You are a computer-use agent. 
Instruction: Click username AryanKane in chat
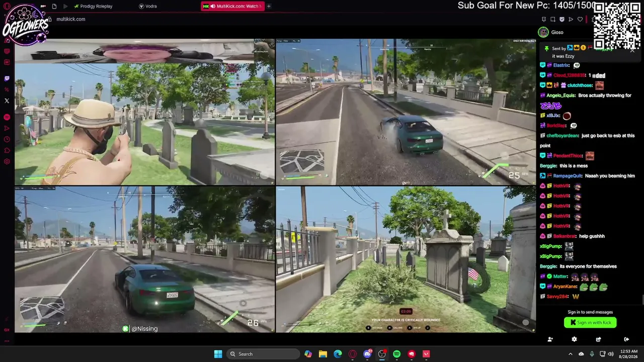point(564,287)
